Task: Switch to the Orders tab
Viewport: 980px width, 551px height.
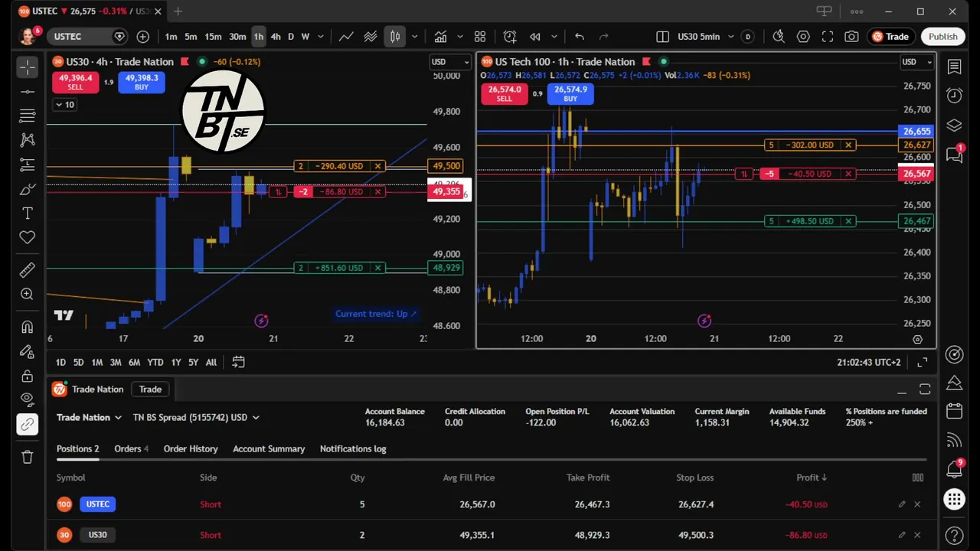Action: 131,449
